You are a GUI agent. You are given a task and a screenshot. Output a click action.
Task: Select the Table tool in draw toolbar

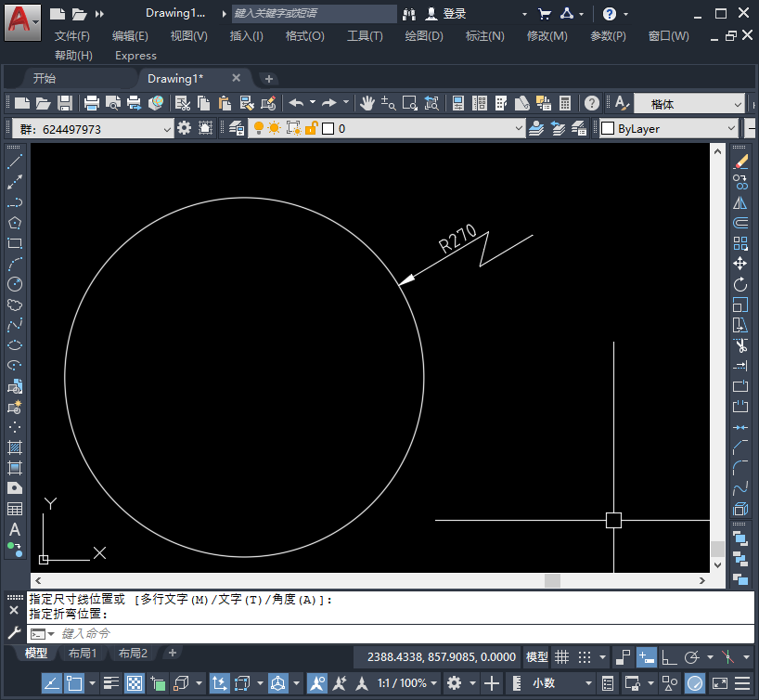(x=15, y=509)
